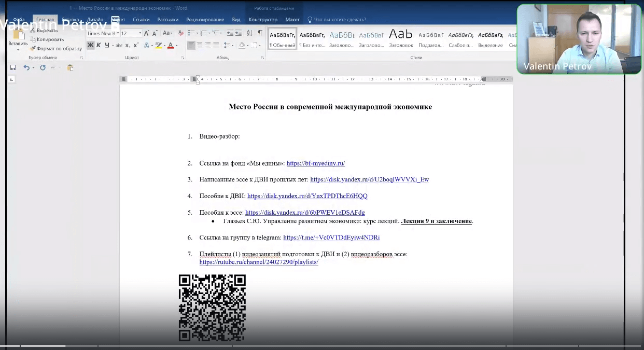
Task: Switch to the Вид tab
Action: click(236, 20)
